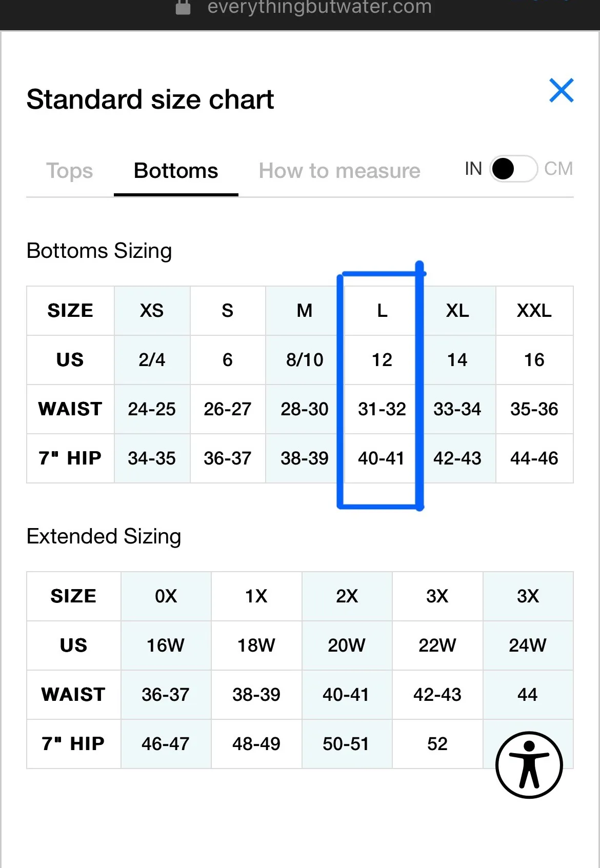Select the CM unit label
The image size is (600, 868).
pyautogui.click(x=558, y=169)
